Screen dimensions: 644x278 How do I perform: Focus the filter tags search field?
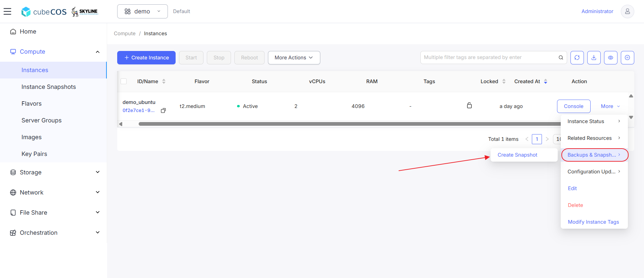tap(489, 58)
